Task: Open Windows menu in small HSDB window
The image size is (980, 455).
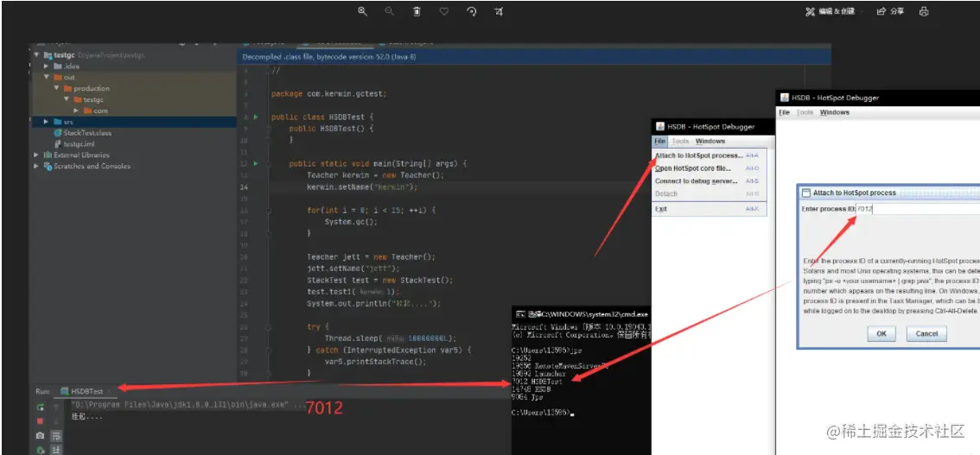Action: 710,141
